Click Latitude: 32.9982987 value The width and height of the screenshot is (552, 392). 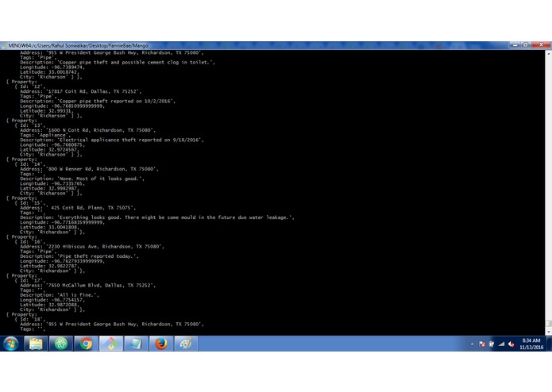49,188
